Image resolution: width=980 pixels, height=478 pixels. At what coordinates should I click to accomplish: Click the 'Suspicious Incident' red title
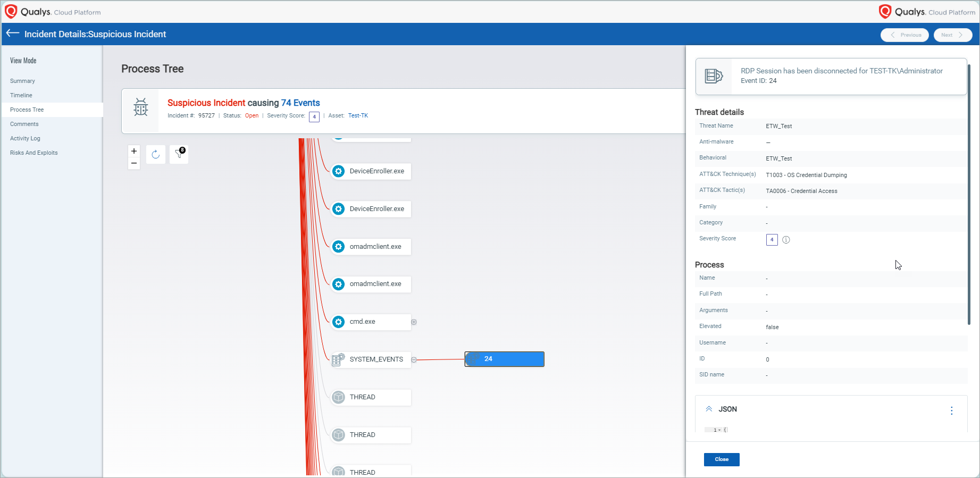pos(206,103)
